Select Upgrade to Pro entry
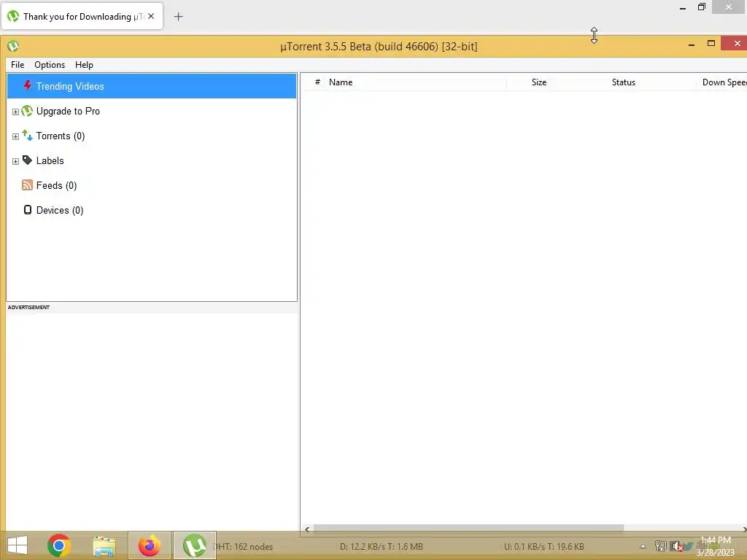The width and height of the screenshot is (747, 560). [68, 111]
